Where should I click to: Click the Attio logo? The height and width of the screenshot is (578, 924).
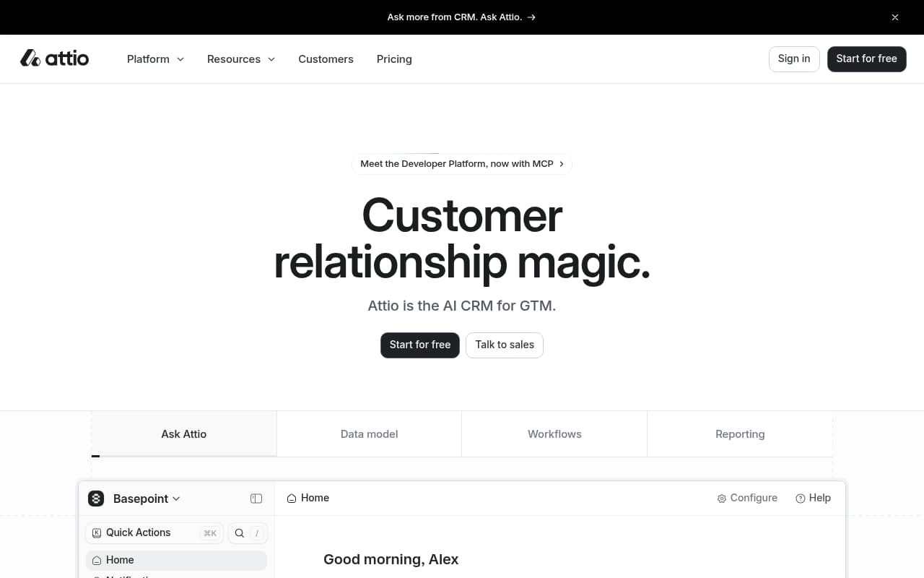click(x=55, y=59)
